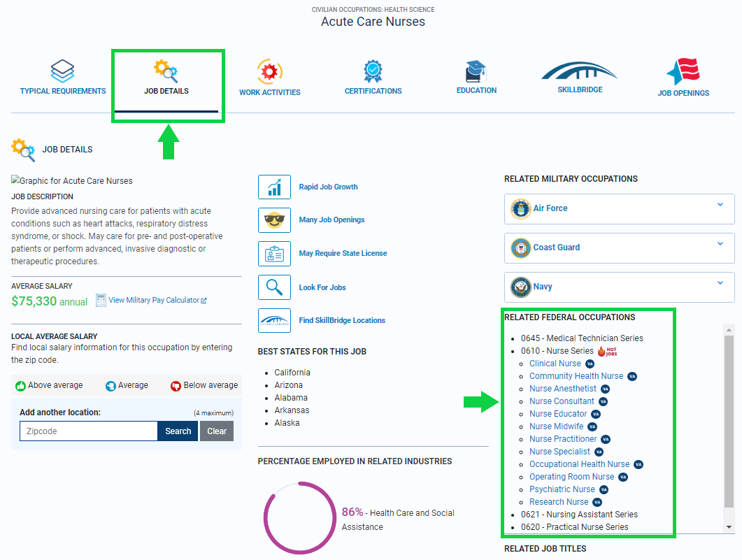Image resolution: width=742 pixels, height=560 pixels.
Task: Click the Work Activities gear icon
Action: [269, 71]
